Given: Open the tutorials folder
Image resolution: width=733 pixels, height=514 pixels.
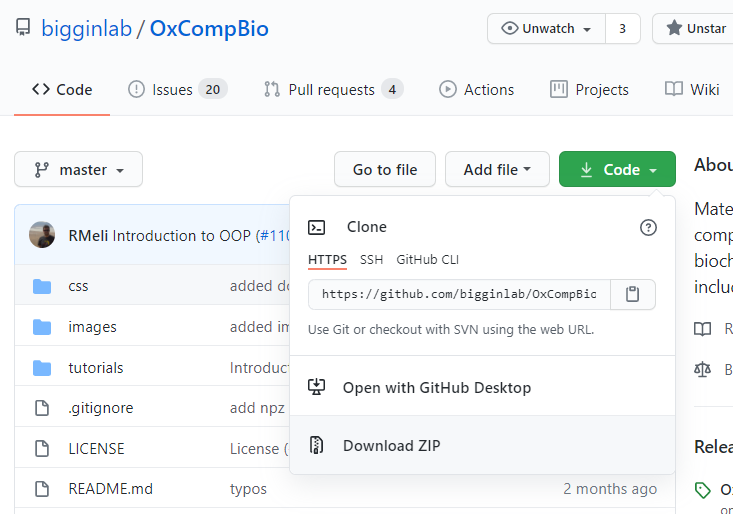Looking at the screenshot, I should (x=96, y=368).
